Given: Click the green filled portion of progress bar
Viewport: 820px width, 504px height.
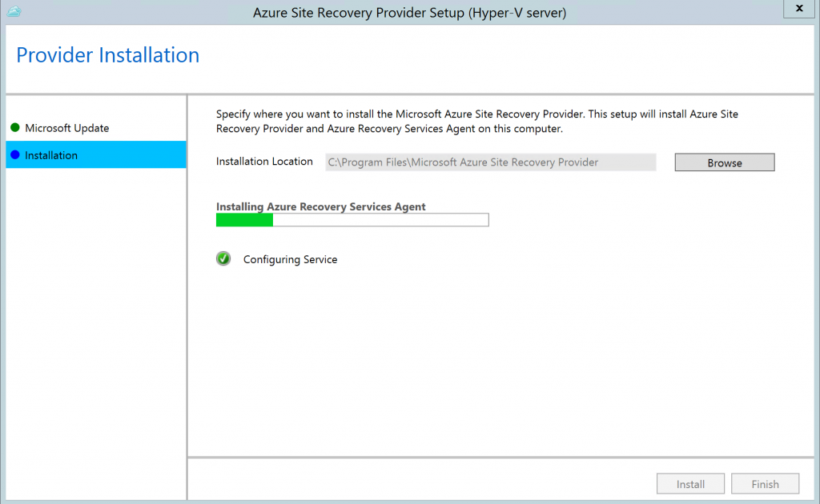Looking at the screenshot, I should tap(244, 220).
